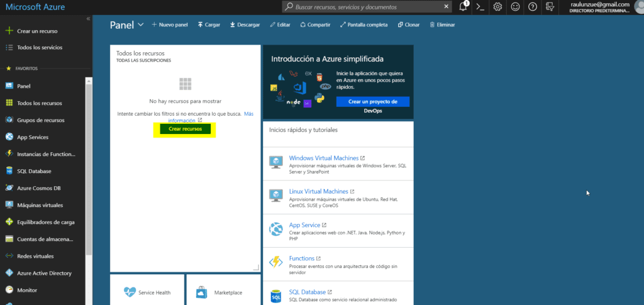This screenshot has height=305, width=644.
Task: Click the feedback smiley icon
Action: point(515,6)
